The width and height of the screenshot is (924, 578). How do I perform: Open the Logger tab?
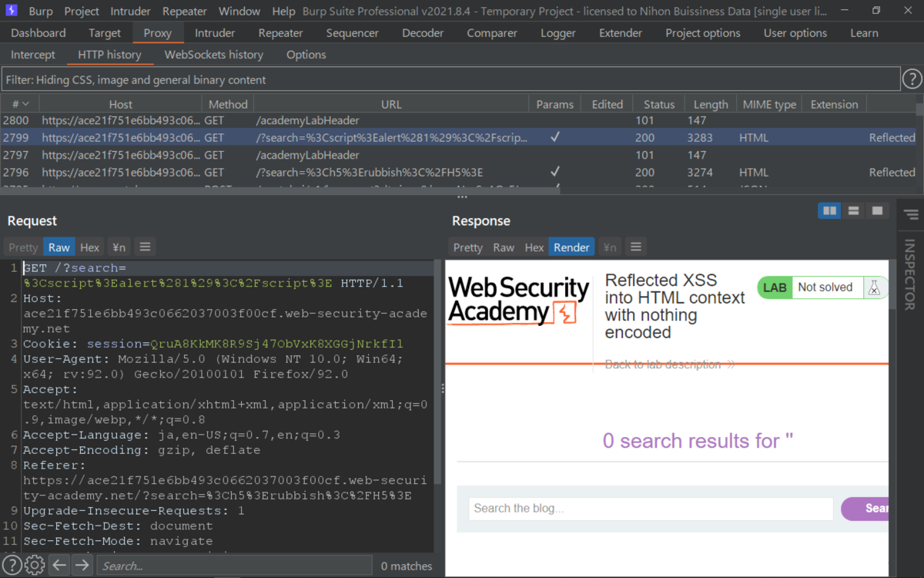click(558, 33)
